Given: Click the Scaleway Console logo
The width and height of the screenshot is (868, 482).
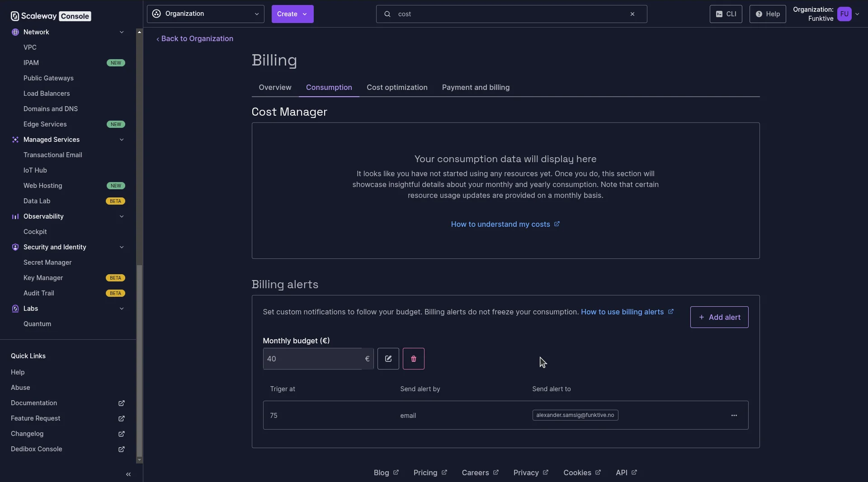Looking at the screenshot, I should pos(51,16).
